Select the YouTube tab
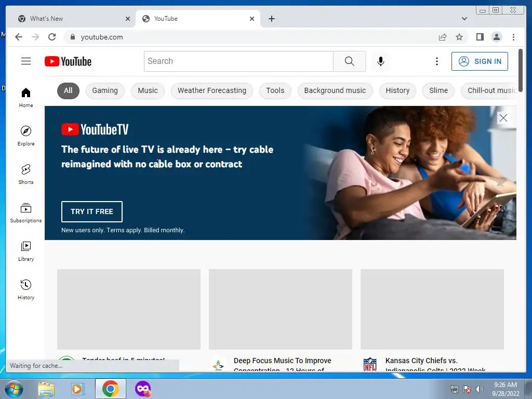Viewport: 532px width, 399px height. click(198, 19)
